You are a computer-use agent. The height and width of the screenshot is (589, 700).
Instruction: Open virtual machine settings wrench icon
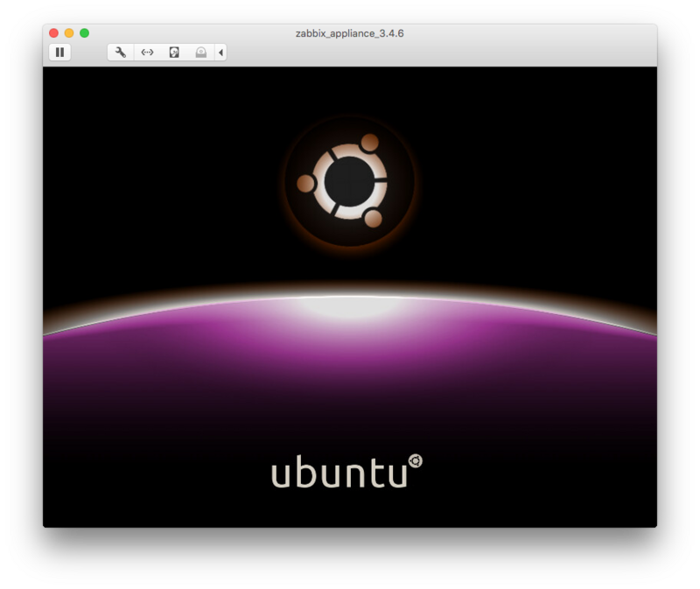pos(121,53)
